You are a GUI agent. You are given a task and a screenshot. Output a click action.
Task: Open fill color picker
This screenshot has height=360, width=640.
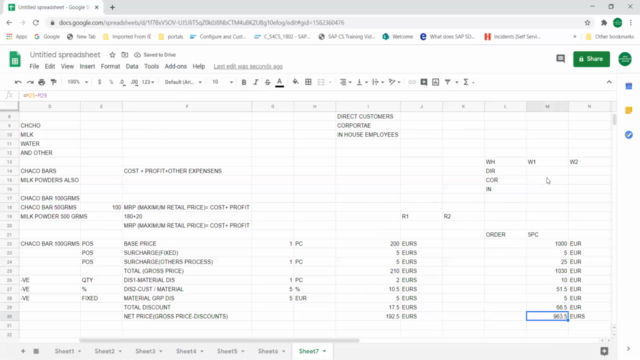pyautogui.click(x=296, y=82)
